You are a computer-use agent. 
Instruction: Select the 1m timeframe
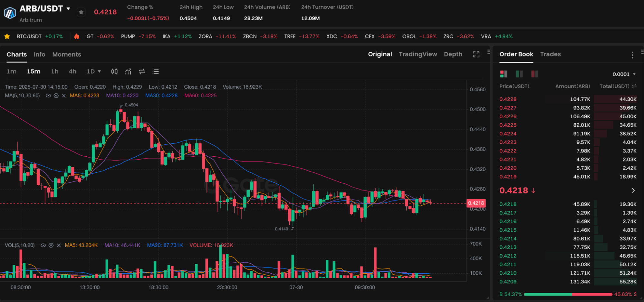pyautogui.click(x=12, y=72)
